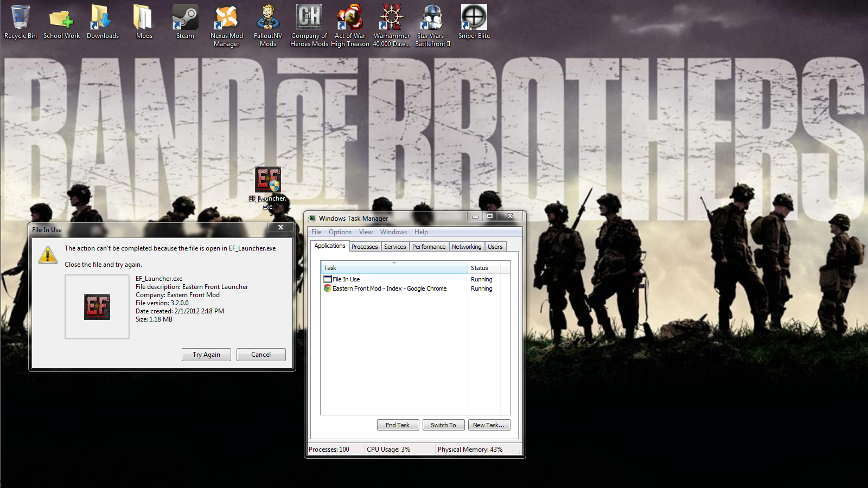Viewport: 868px width, 488px height.
Task: Click the Date created text in dialog
Action: click(x=180, y=311)
